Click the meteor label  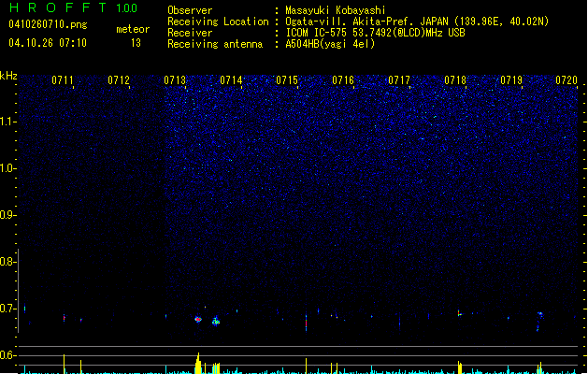click(x=133, y=29)
